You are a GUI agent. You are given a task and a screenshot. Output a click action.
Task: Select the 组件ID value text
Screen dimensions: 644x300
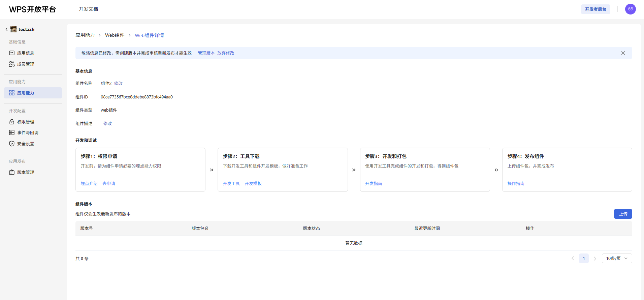[x=137, y=97]
